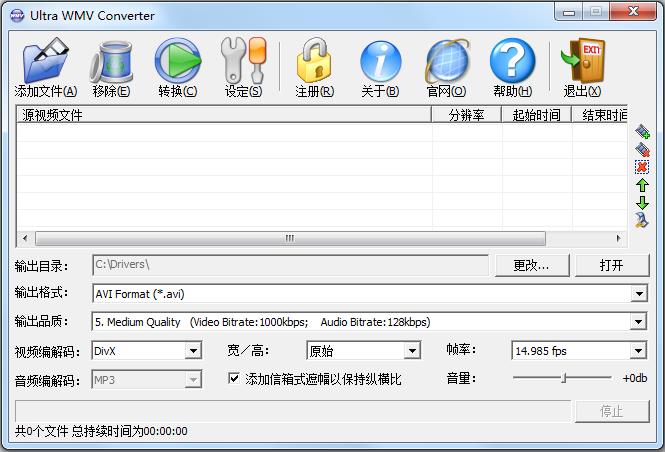Click the +0db volume value text

pyautogui.click(x=634, y=378)
